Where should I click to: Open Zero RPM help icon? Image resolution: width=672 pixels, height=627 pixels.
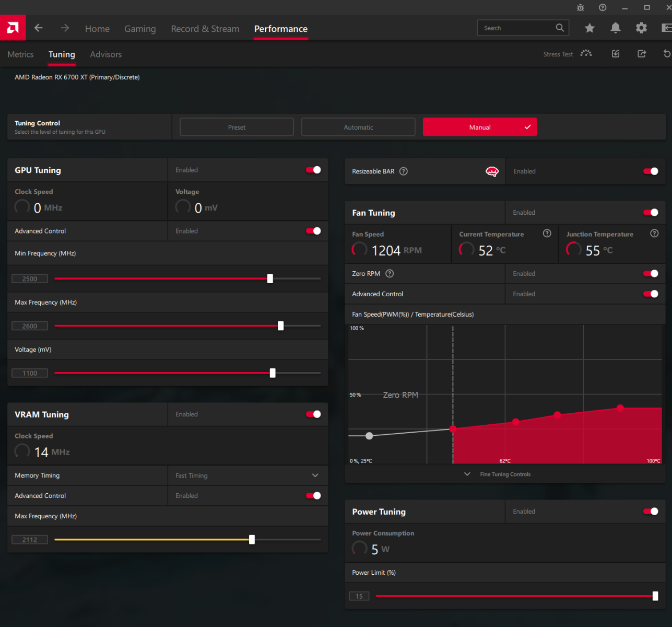coord(390,274)
